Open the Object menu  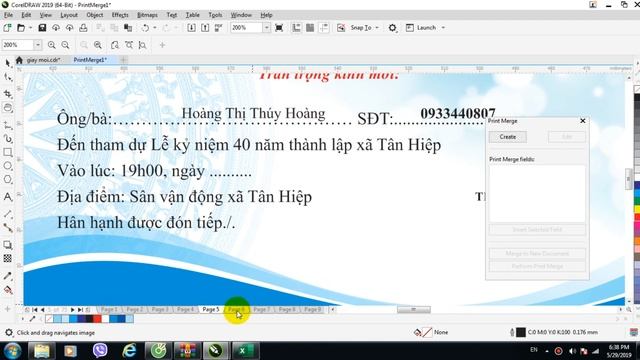(95, 15)
